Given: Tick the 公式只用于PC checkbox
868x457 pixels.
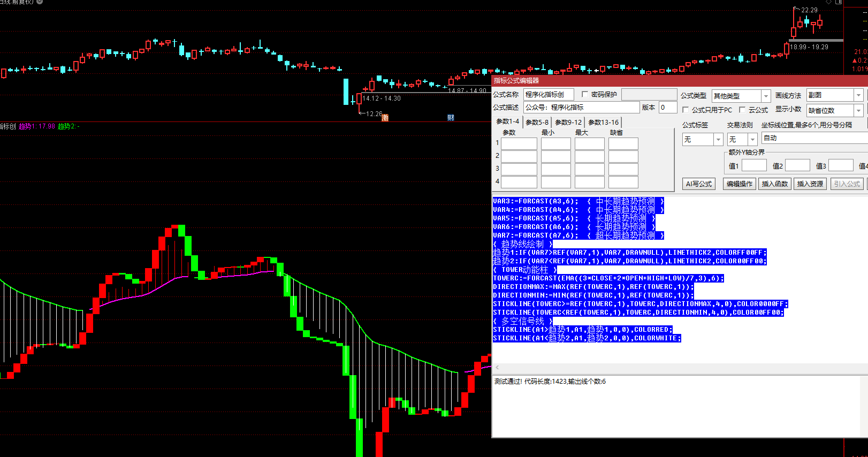Looking at the screenshot, I should 686,110.
